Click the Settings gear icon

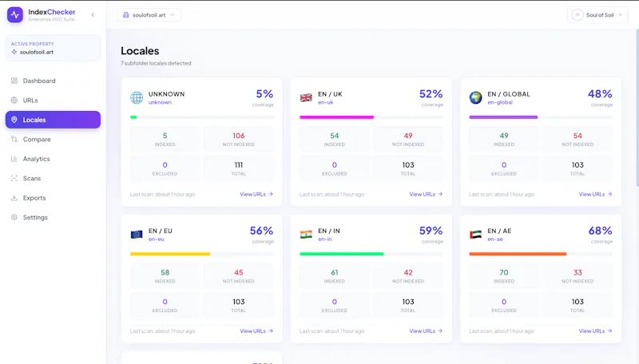14,217
